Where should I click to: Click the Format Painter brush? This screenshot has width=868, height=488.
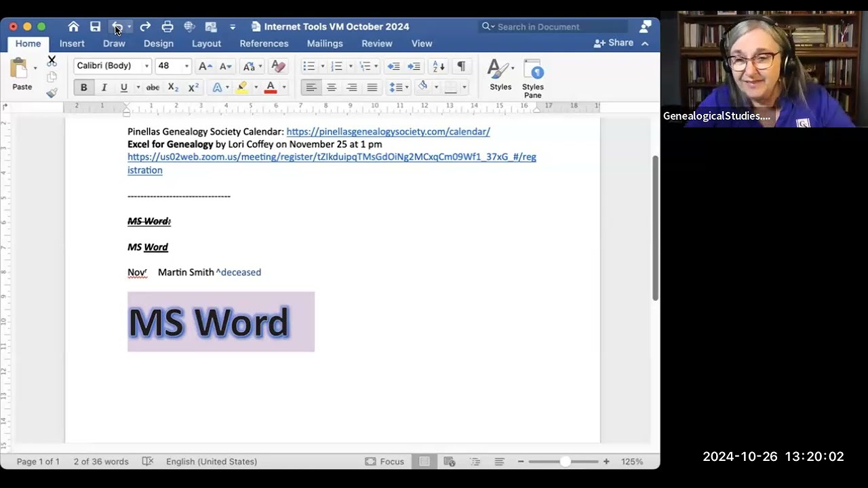52,93
